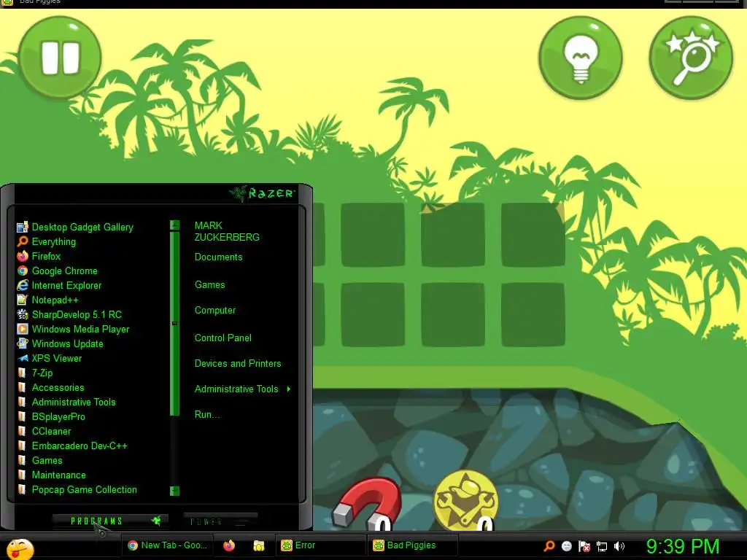Image resolution: width=747 pixels, height=560 pixels.
Task: Click the 9:39 PM clock
Action: (x=683, y=546)
